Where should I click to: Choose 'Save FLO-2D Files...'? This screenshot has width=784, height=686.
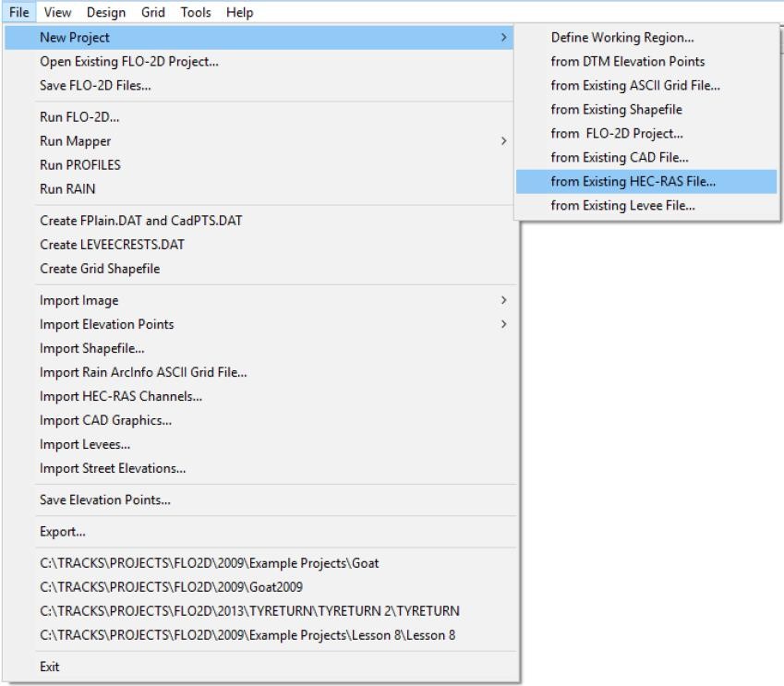click(95, 86)
